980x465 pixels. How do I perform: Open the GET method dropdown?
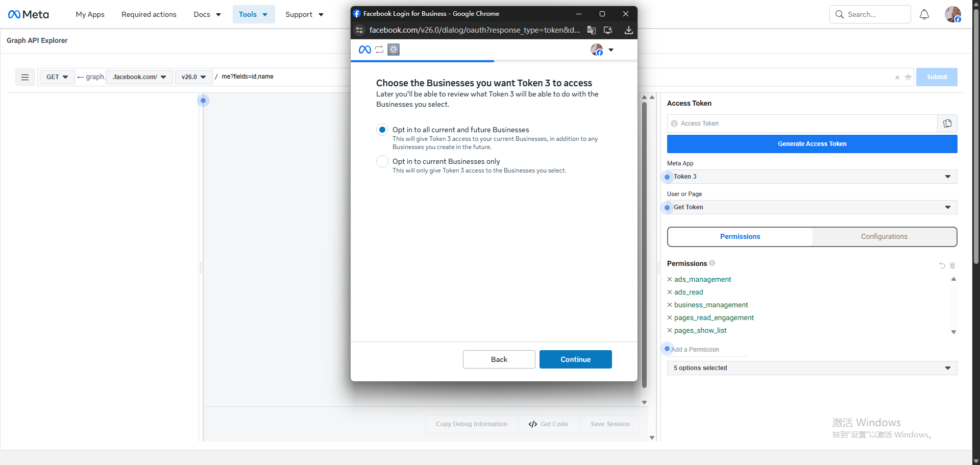coord(57,77)
